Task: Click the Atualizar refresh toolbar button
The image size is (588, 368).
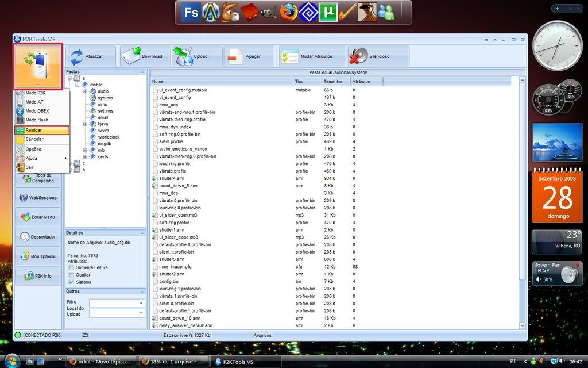Action: [x=90, y=57]
